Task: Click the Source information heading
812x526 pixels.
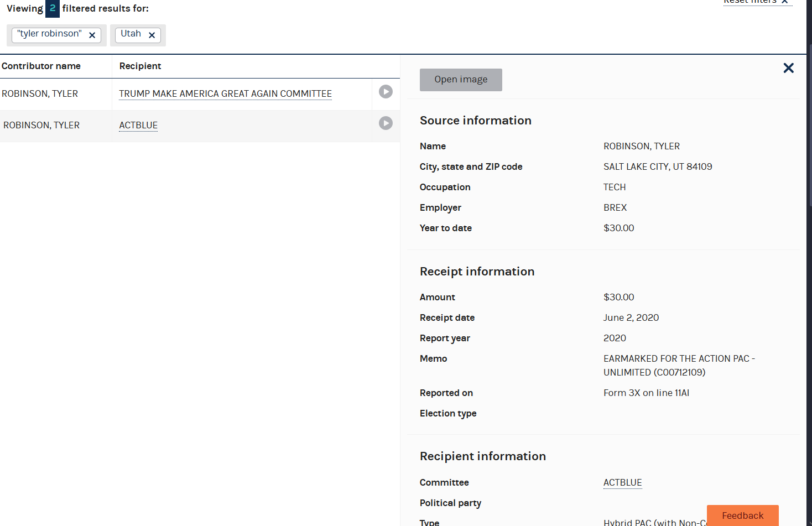Action: tap(476, 121)
